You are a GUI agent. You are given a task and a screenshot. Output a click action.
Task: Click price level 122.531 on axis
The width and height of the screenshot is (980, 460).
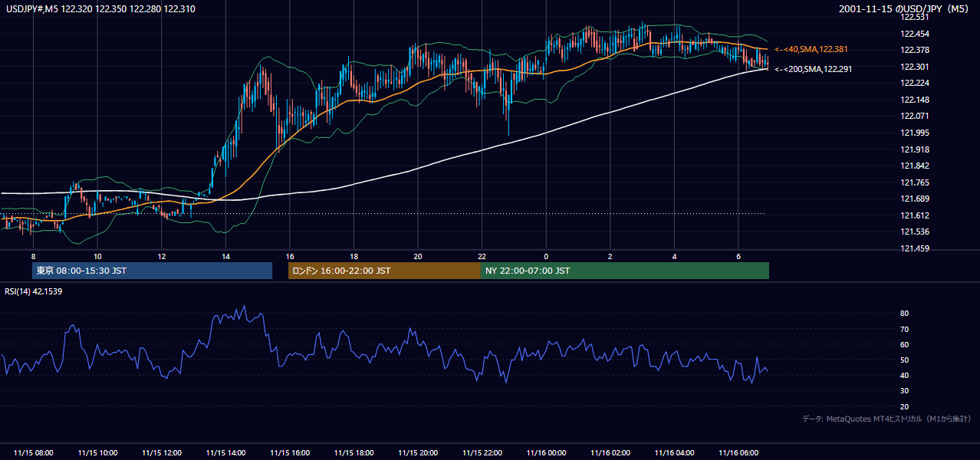[914, 17]
